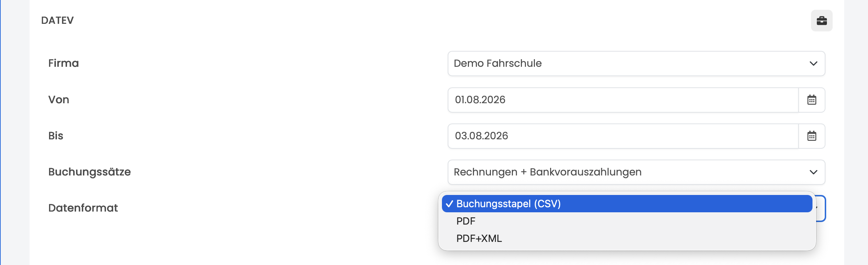The width and height of the screenshot is (868, 265).
Task: Click the Datenformat select box's visible edge
Action: [x=821, y=208]
